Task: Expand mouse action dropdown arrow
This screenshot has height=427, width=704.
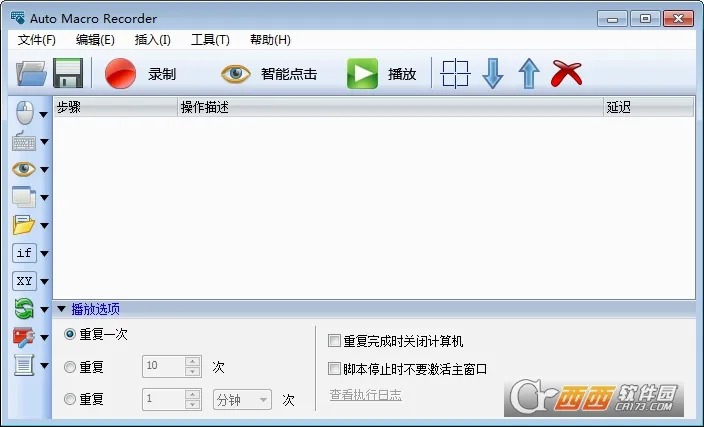Action: [x=44, y=115]
